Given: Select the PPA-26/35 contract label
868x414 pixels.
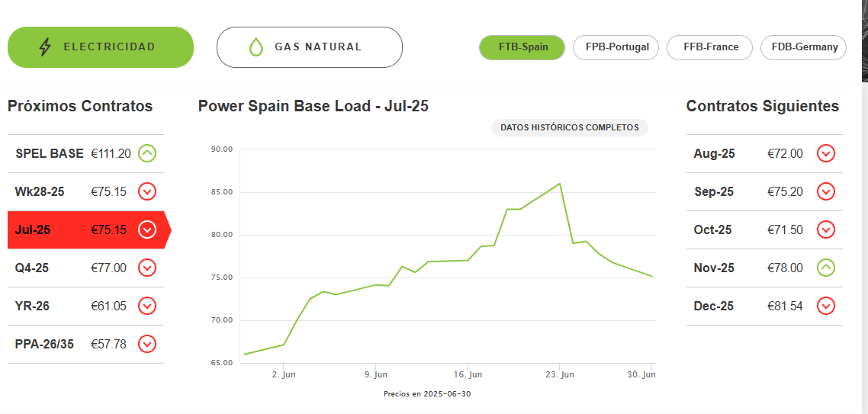Looking at the screenshot, I should tap(44, 345).
